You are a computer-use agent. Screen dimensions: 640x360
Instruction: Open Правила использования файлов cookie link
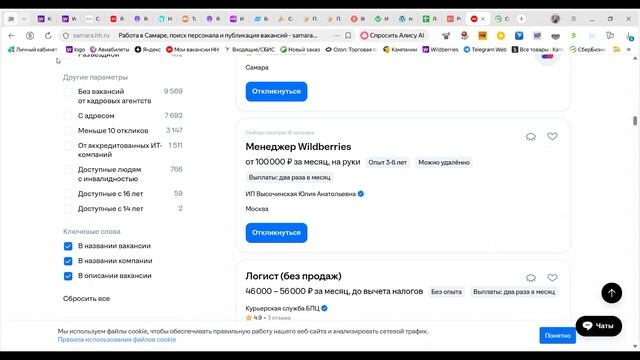coord(117,340)
